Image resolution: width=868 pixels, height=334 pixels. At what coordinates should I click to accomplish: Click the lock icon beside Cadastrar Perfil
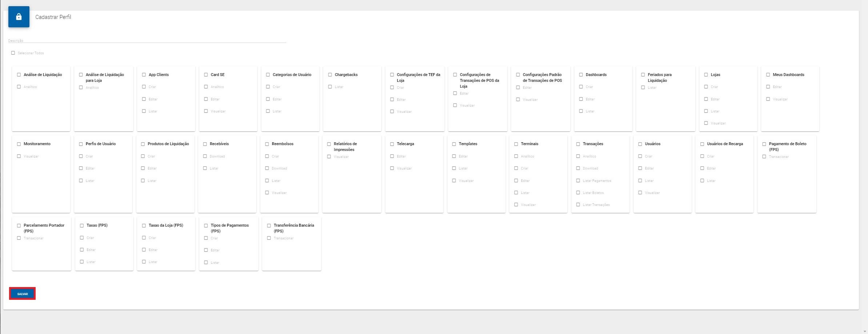point(19,17)
